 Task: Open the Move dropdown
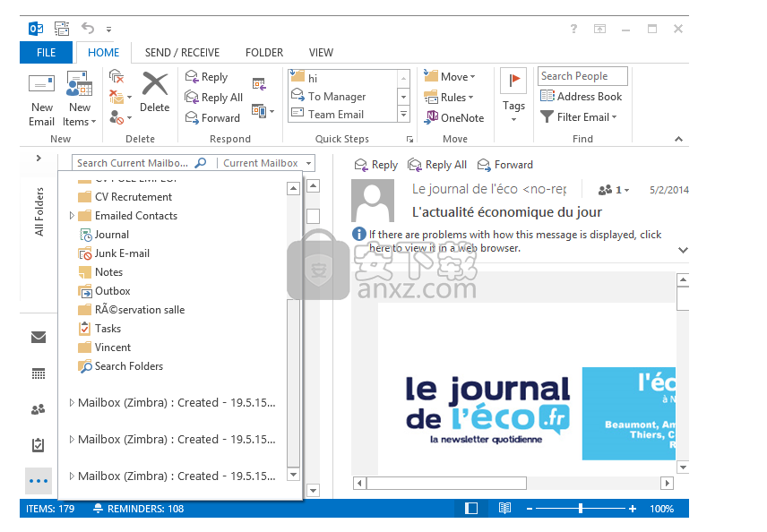(450, 77)
